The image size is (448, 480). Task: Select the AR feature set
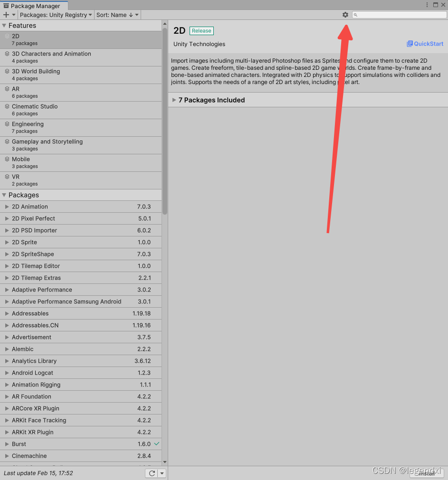point(81,93)
